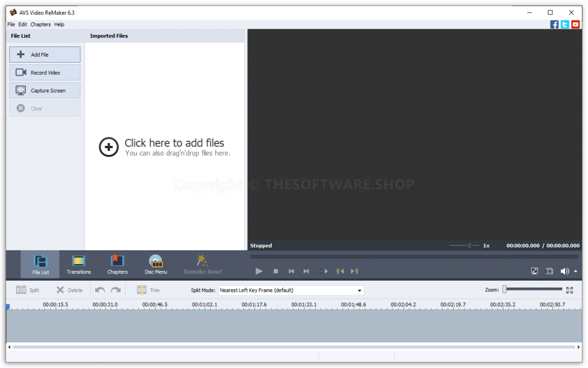This screenshot has height=368, width=588.
Task: Open the Twitter page icon
Action: [565, 24]
